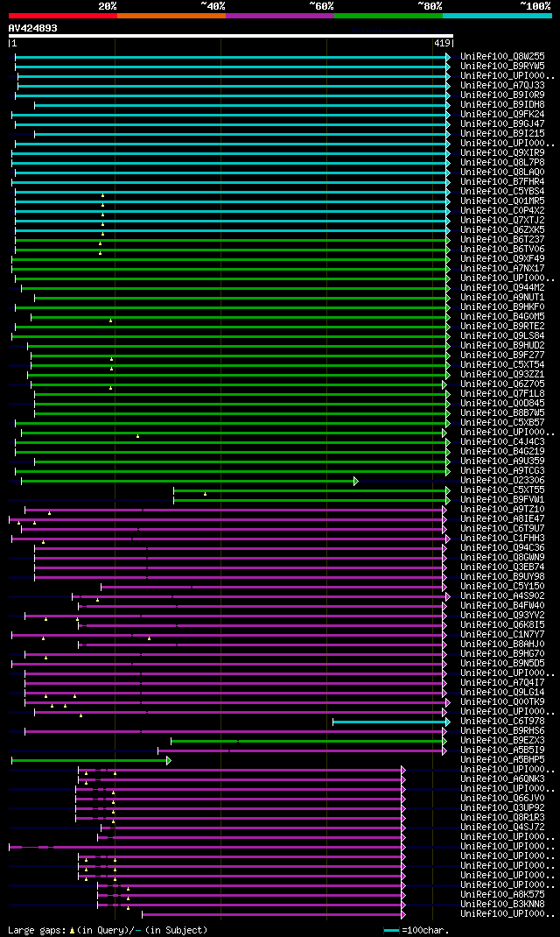Click the green alignment bar of O23306
The height and width of the screenshot is (937, 560).
pos(189,481)
